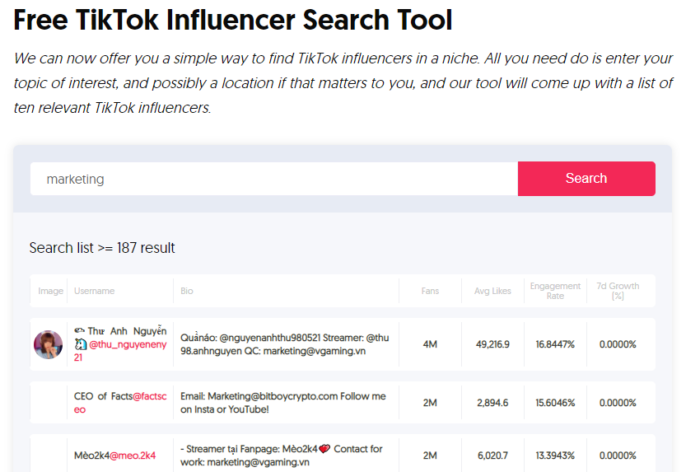This screenshot has width=700, height=472.
Task: Click Thư Anh Nguyễn's 16.8447% engagement rate
Action: tap(555, 344)
